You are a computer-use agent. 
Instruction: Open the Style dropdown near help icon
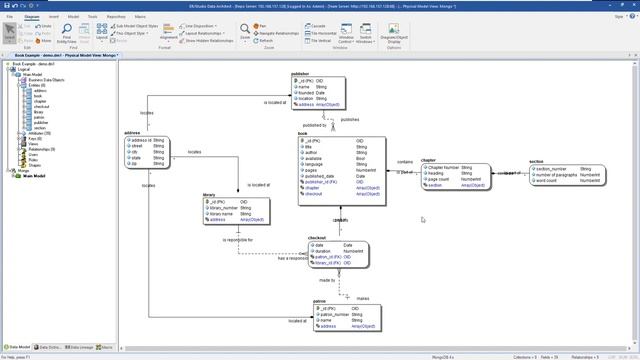[x=620, y=17]
